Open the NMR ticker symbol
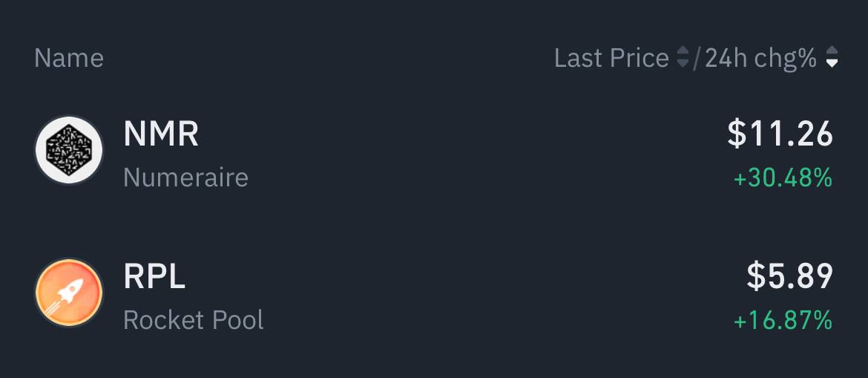This screenshot has height=378, width=868. pyautogui.click(x=161, y=134)
